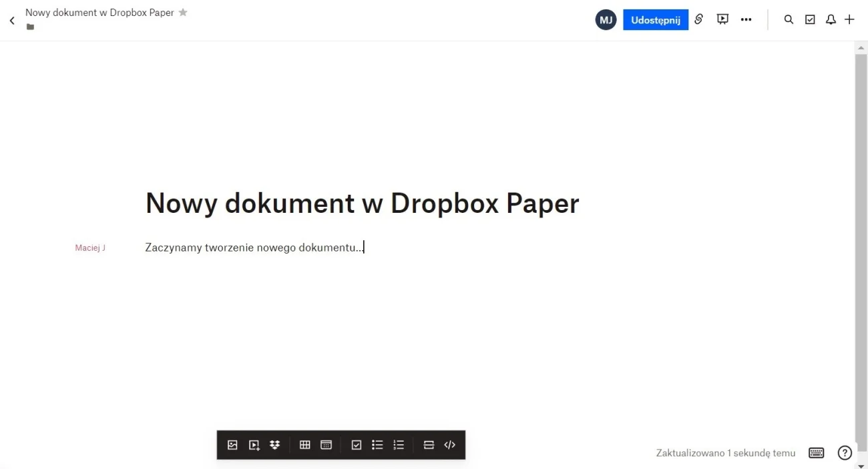Click the scrollbar up arrow
This screenshot has height=469, width=868.
861,48
